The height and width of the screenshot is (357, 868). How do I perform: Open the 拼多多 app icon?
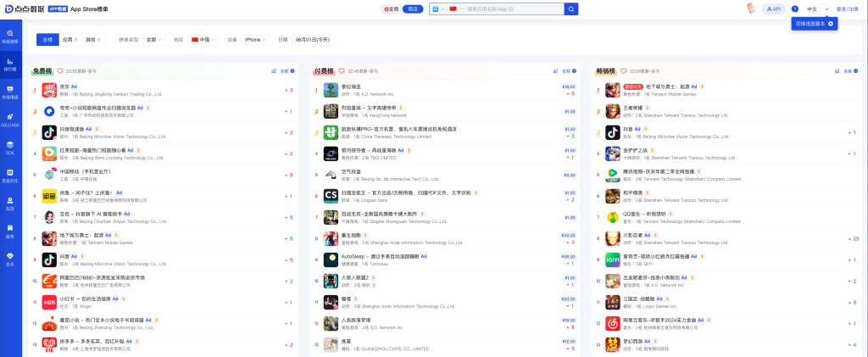49,344
